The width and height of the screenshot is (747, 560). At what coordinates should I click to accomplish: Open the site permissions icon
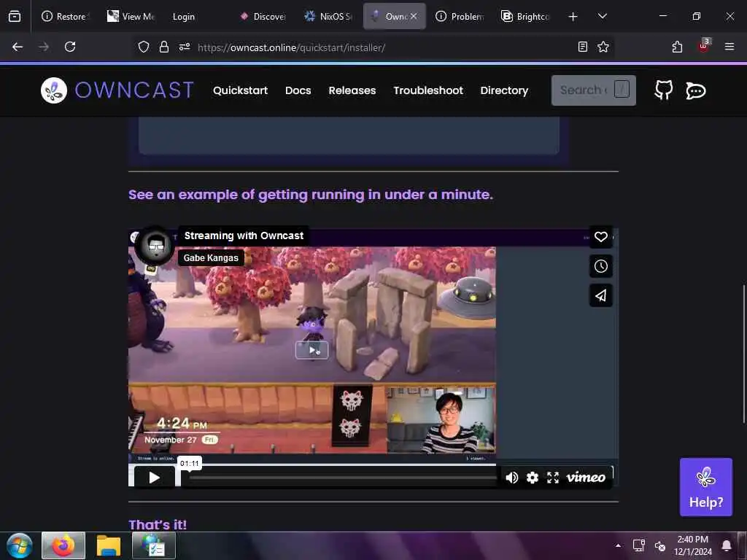pyautogui.click(x=185, y=47)
